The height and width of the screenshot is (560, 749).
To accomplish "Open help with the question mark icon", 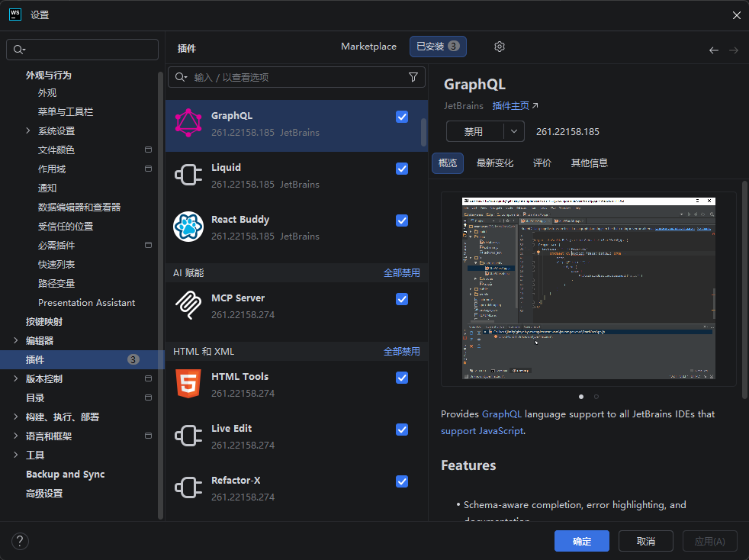I will point(20,541).
